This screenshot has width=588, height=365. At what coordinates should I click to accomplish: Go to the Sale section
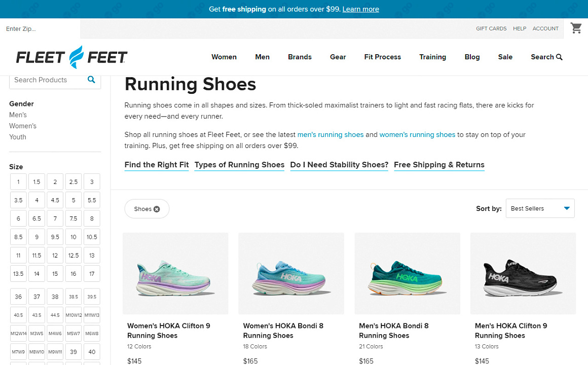tap(505, 57)
